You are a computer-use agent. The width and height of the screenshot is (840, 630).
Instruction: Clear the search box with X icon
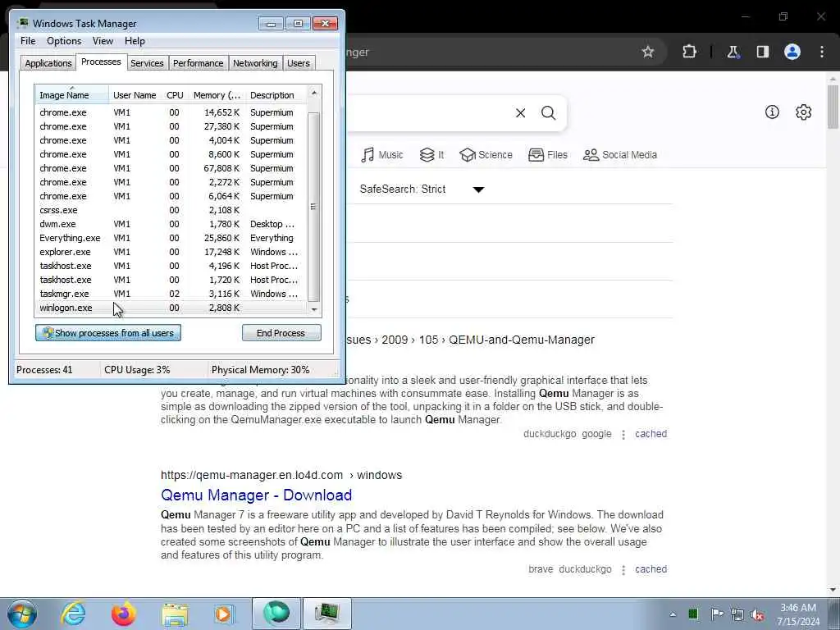[x=520, y=113]
